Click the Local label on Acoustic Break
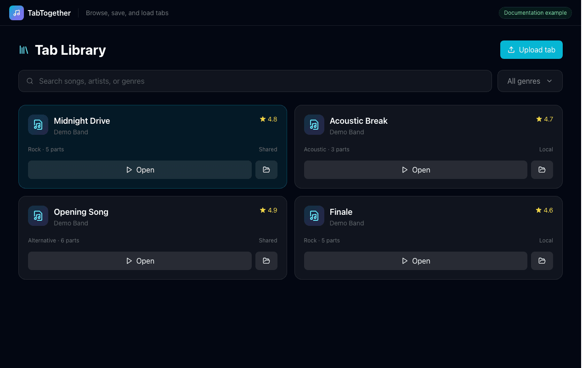 546,149
